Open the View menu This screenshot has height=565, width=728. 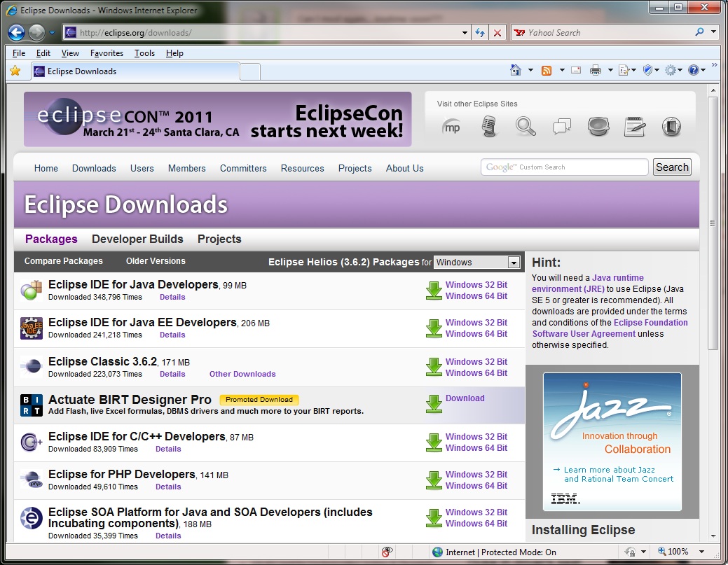(70, 53)
